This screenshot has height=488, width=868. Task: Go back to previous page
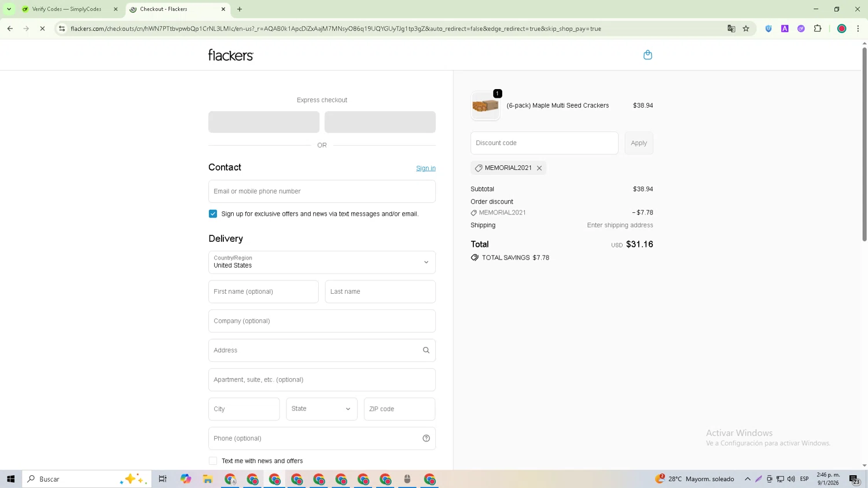10,28
